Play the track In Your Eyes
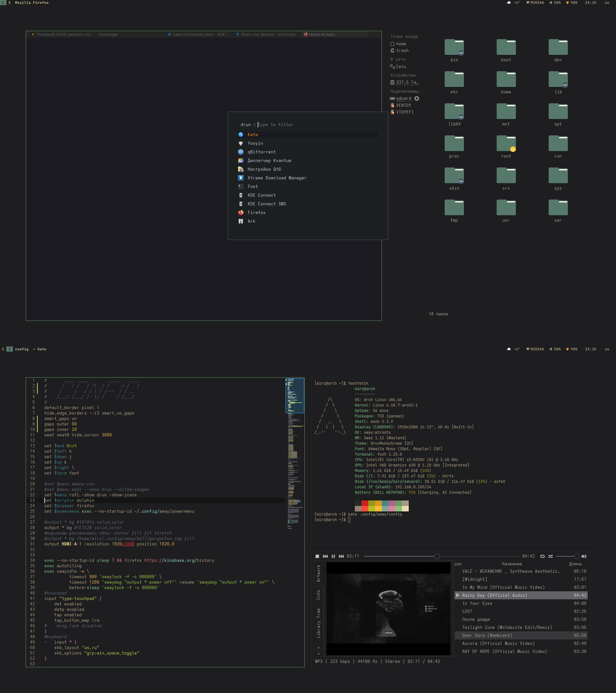The width and height of the screenshot is (616, 693). pos(477,603)
